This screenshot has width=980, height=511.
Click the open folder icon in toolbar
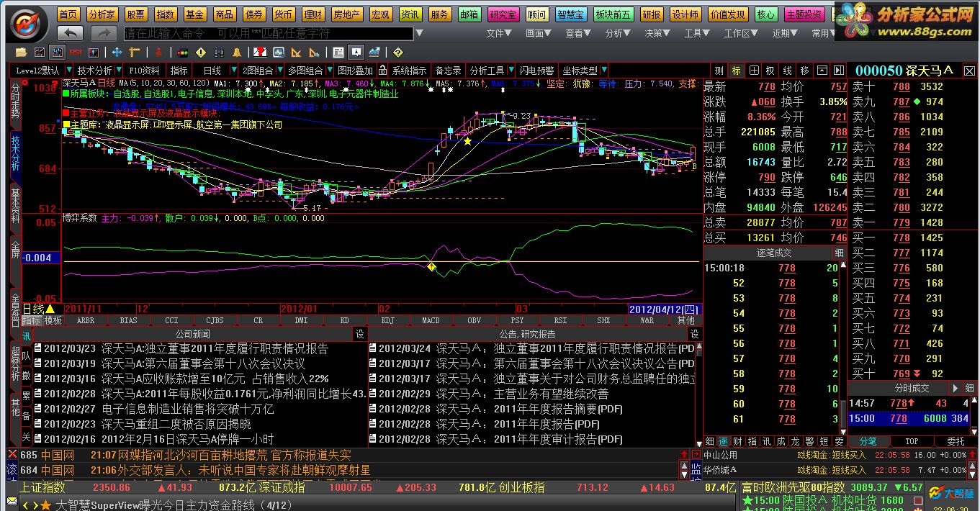21,53
